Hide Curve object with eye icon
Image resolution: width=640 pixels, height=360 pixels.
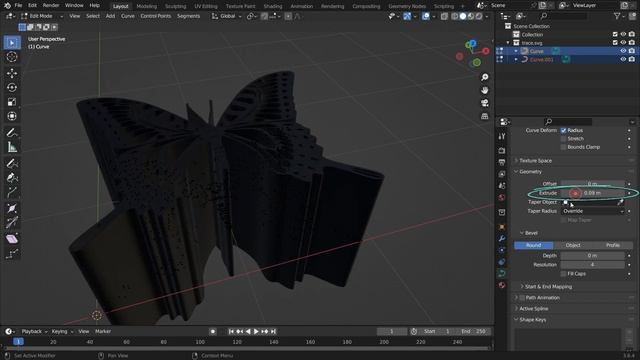tap(623, 51)
